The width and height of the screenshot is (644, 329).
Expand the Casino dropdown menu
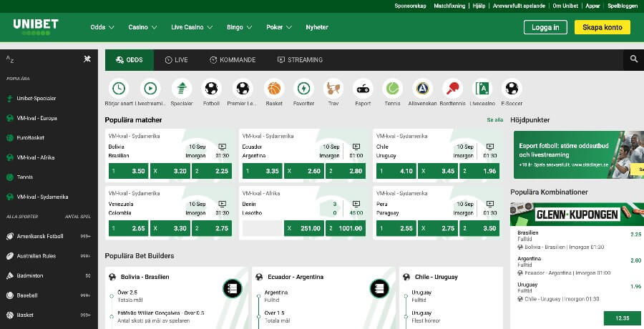pos(142,27)
